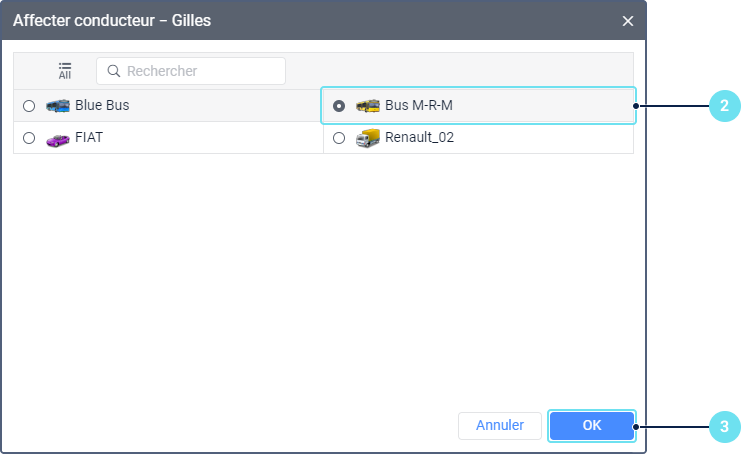
Task: Click the purple FIAT car icon
Action: pos(58,140)
